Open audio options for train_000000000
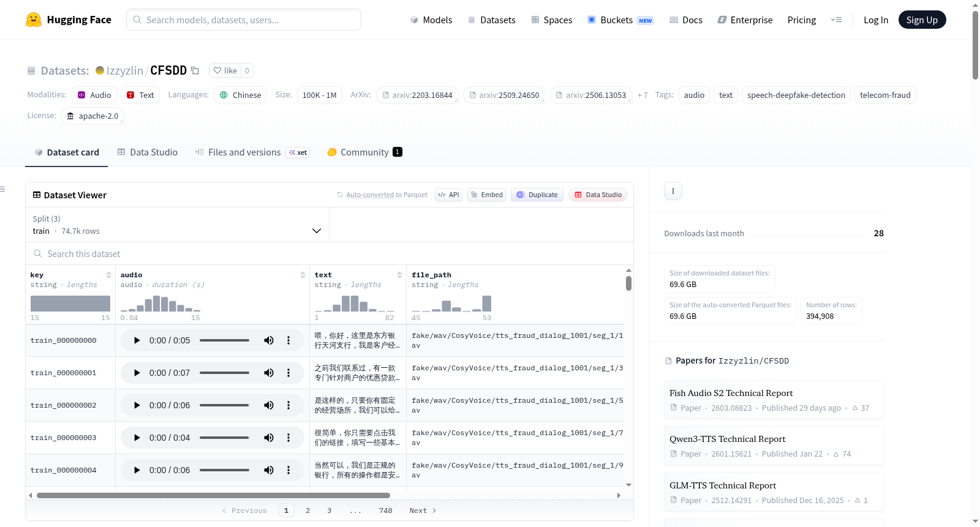This screenshot has height=527, width=980. click(x=288, y=340)
